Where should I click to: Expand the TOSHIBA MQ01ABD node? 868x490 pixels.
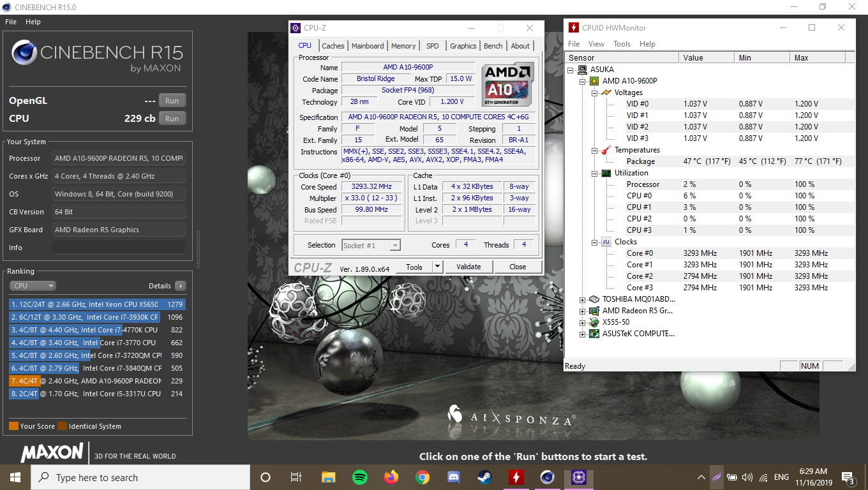tap(582, 299)
